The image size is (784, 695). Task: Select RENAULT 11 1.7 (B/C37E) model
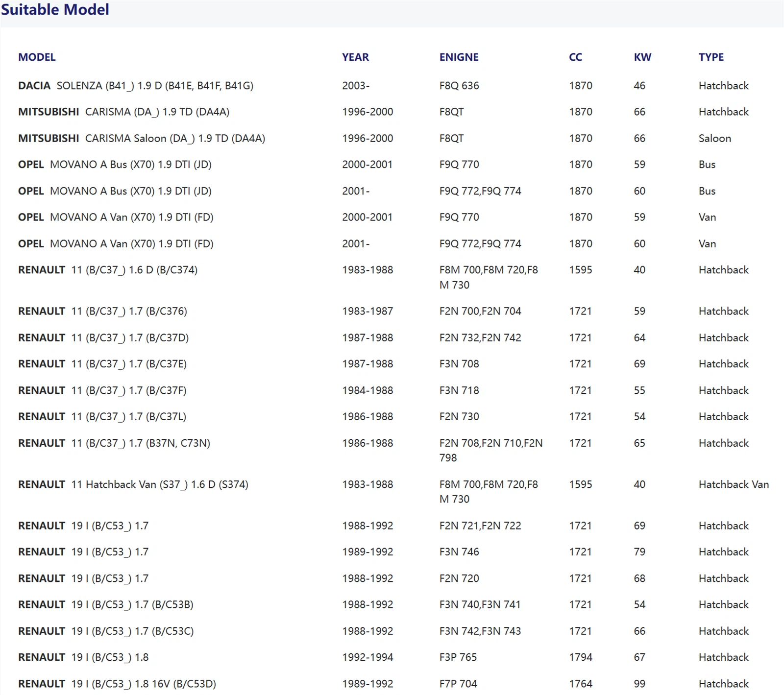102,364
